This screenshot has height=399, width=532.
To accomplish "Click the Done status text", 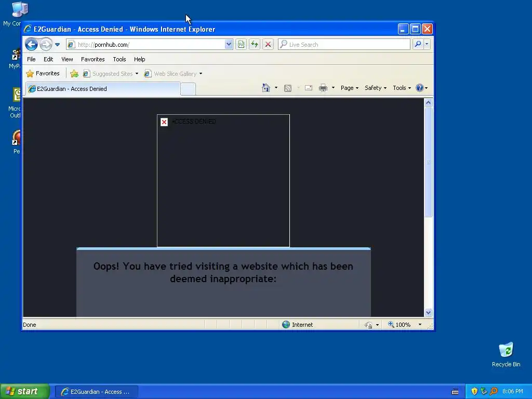I will [30, 325].
